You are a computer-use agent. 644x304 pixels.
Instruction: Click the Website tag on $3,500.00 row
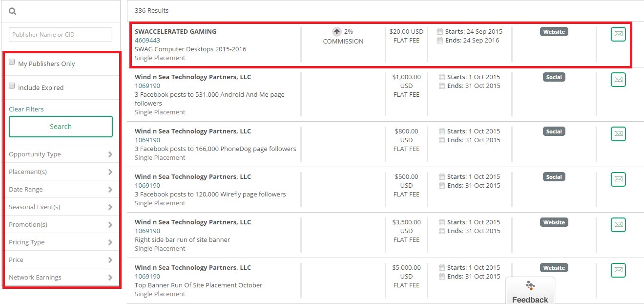coord(554,222)
